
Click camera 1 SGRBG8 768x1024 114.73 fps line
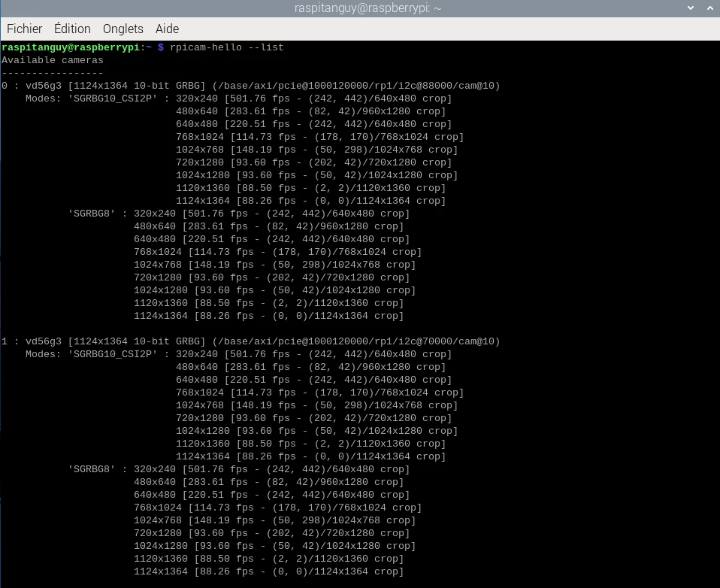[x=278, y=508]
